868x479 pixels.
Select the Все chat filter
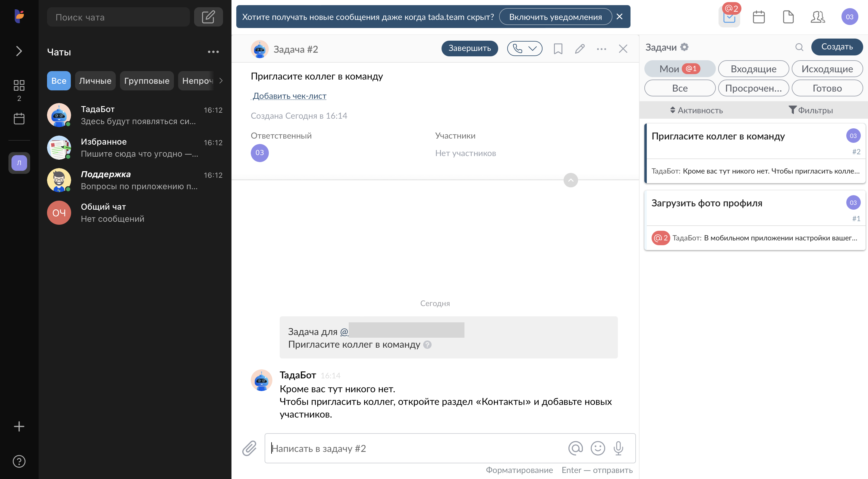(x=59, y=81)
